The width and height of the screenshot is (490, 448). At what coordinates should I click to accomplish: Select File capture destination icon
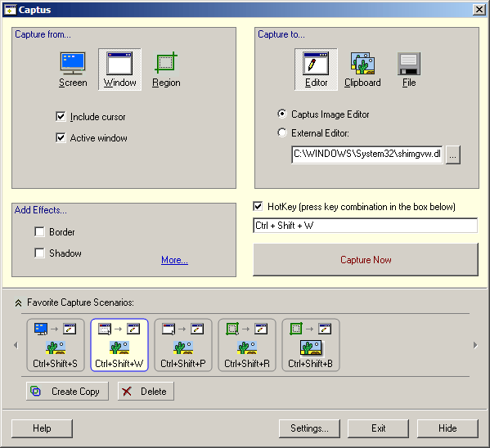point(409,69)
